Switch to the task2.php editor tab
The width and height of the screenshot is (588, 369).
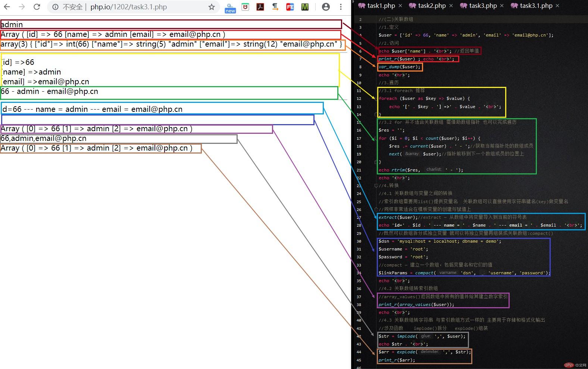[432, 6]
